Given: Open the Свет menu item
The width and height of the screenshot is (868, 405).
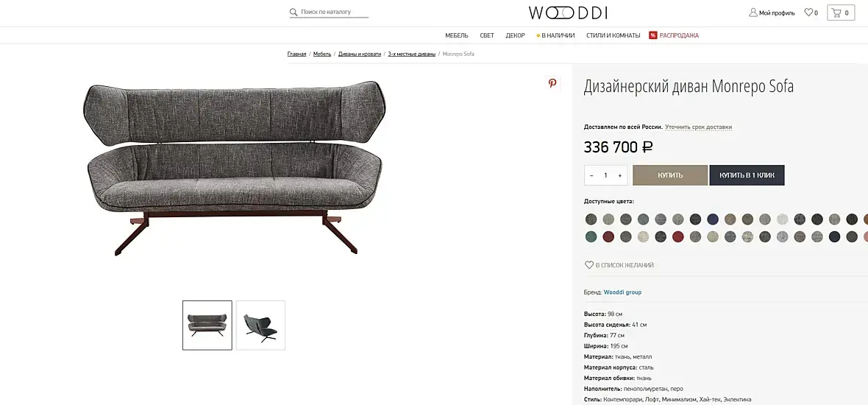Looking at the screenshot, I should [x=486, y=35].
